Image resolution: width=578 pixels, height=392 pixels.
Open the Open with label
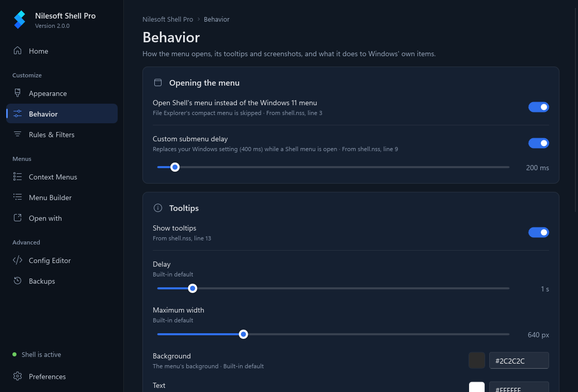point(45,218)
